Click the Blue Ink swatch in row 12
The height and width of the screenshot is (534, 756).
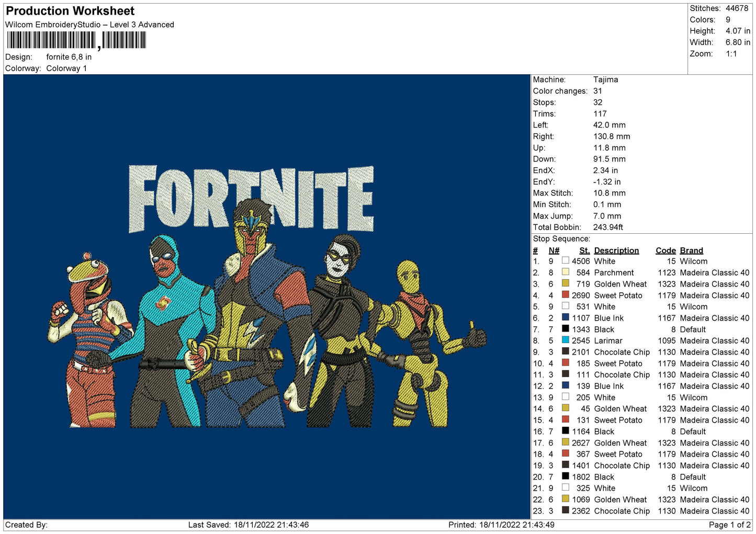(566, 385)
